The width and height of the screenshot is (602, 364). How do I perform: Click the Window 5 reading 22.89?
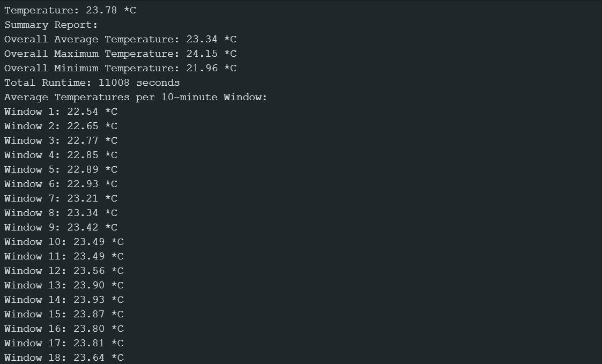tap(83, 169)
